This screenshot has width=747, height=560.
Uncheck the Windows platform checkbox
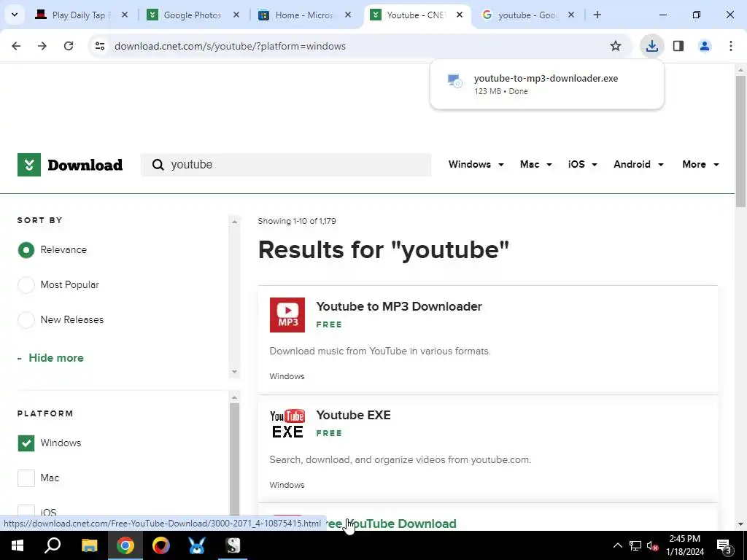[x=26, y=443]
